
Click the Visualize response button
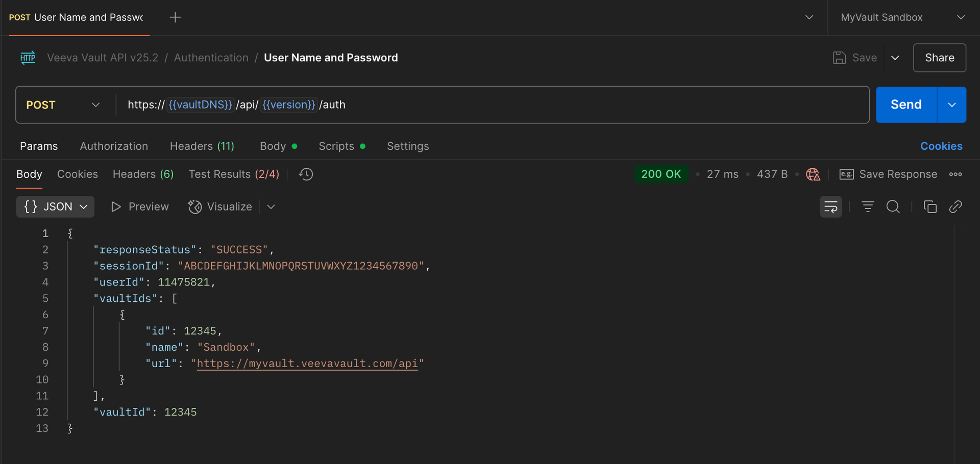coord(220,207)
